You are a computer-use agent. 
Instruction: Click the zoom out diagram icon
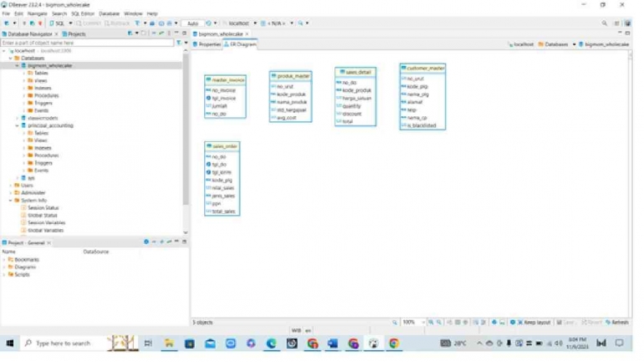(x=439, y=323)
